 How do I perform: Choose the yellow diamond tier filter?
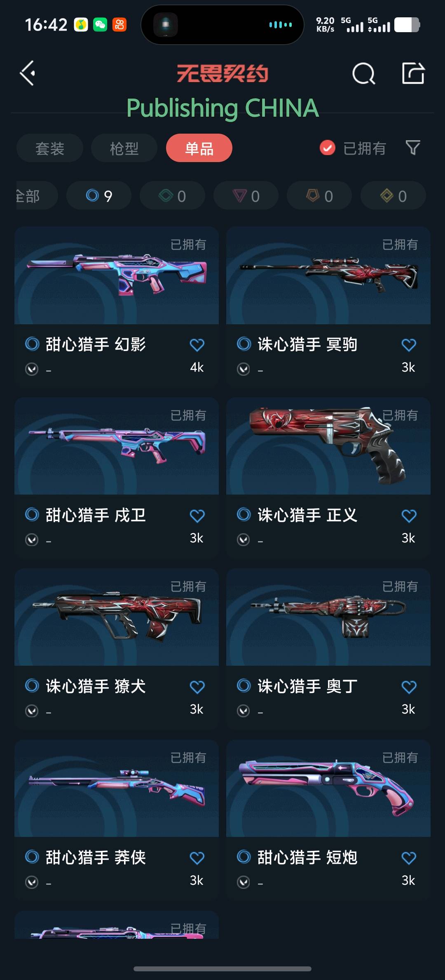393,196
